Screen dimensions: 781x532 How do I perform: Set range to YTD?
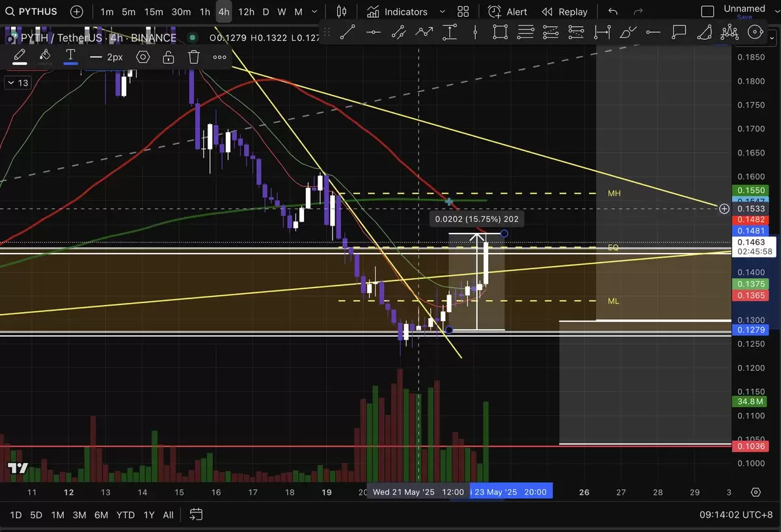[125, 514]
